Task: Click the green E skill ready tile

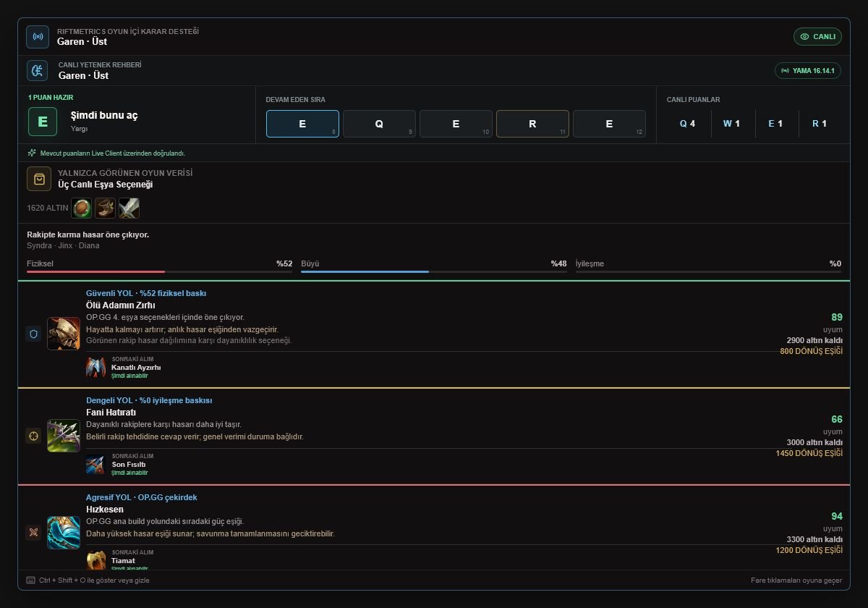Action: (x=43, y=122)
